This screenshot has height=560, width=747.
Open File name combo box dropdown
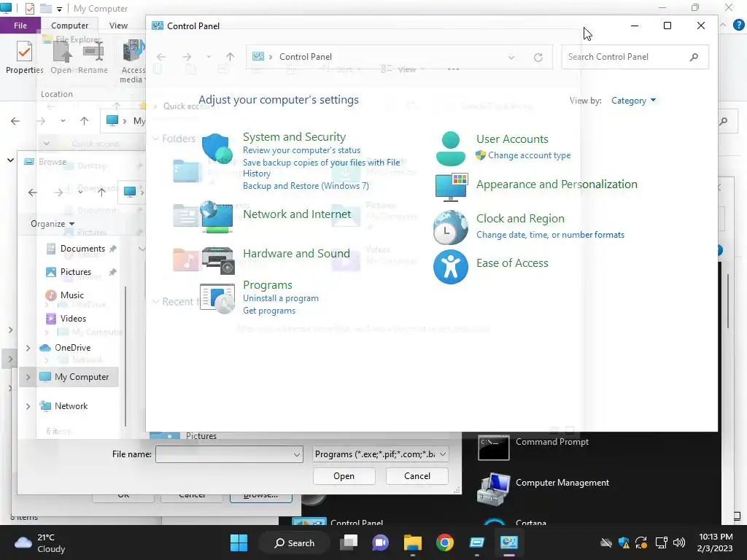[x=296, y=455]
